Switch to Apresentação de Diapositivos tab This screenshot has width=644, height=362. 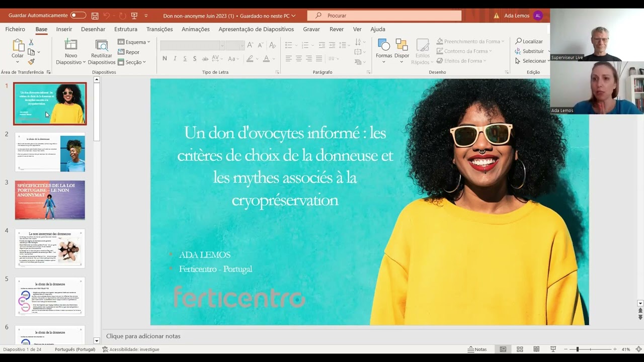[x=256, y=29]
